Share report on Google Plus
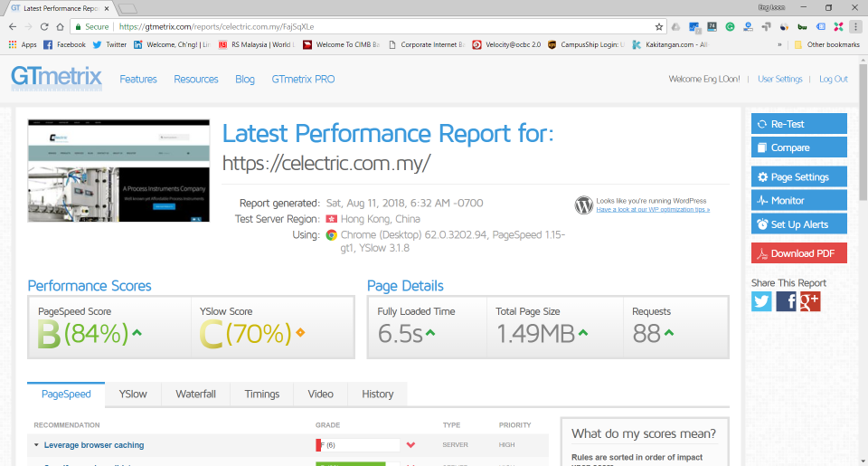The width and height of the screenshot is (868, 466). tap(810, 301)
